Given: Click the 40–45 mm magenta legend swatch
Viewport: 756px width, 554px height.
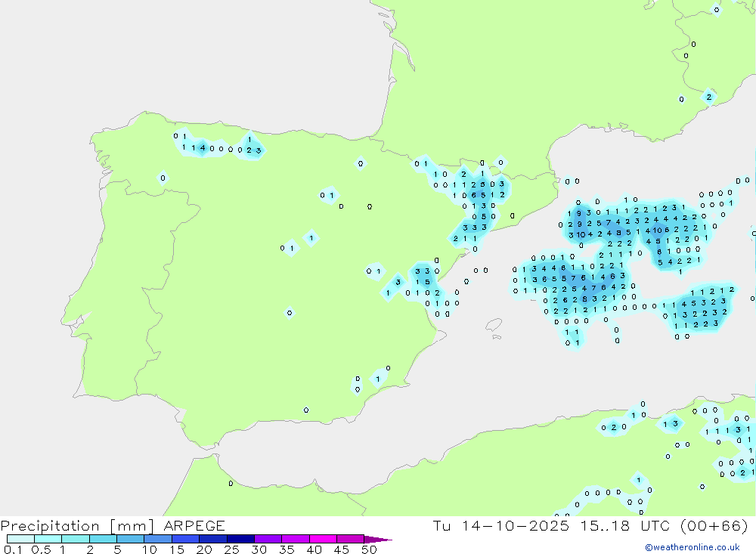Looking at the screenshot, I should 323,539.
